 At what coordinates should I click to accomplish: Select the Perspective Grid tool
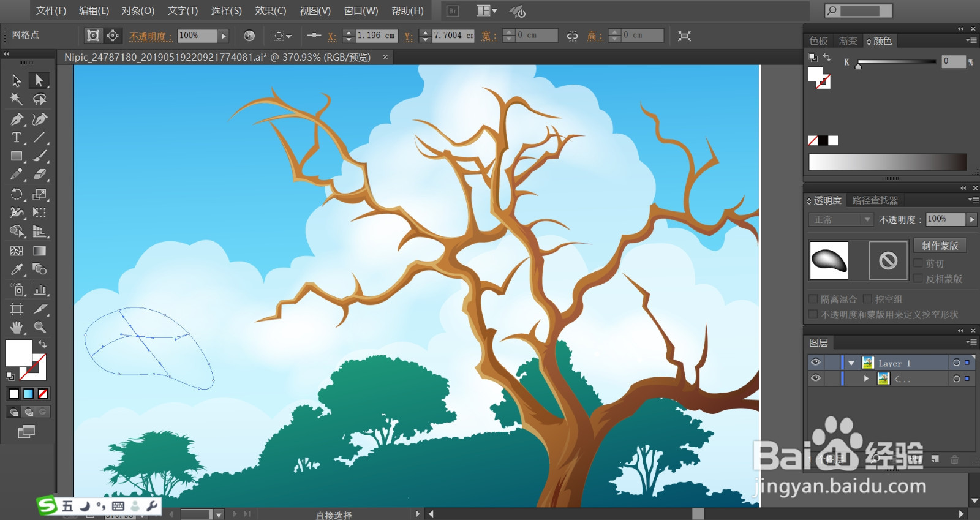[x=39, y=232]
